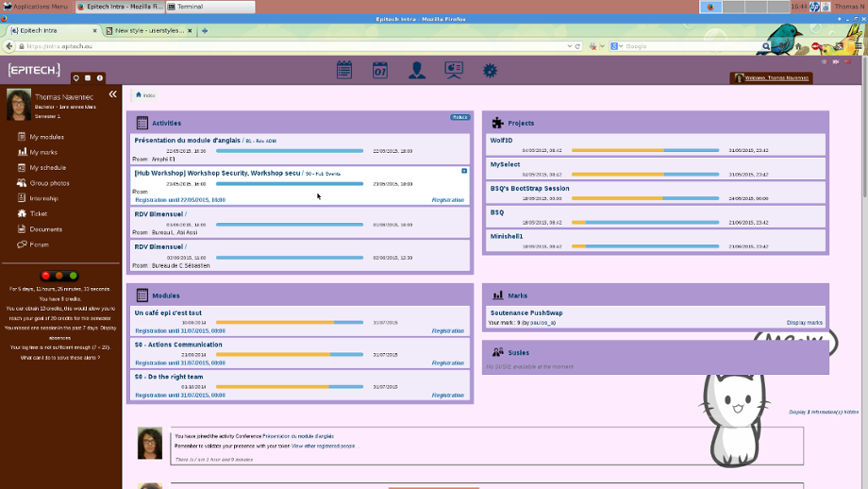
Task: Toggle the Reduce button in Activities panel
Action: pyautogui.click(x=459, y=118)
